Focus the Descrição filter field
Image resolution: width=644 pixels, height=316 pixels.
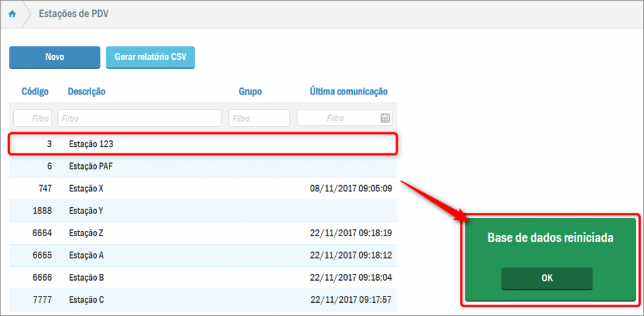(140, 118)
